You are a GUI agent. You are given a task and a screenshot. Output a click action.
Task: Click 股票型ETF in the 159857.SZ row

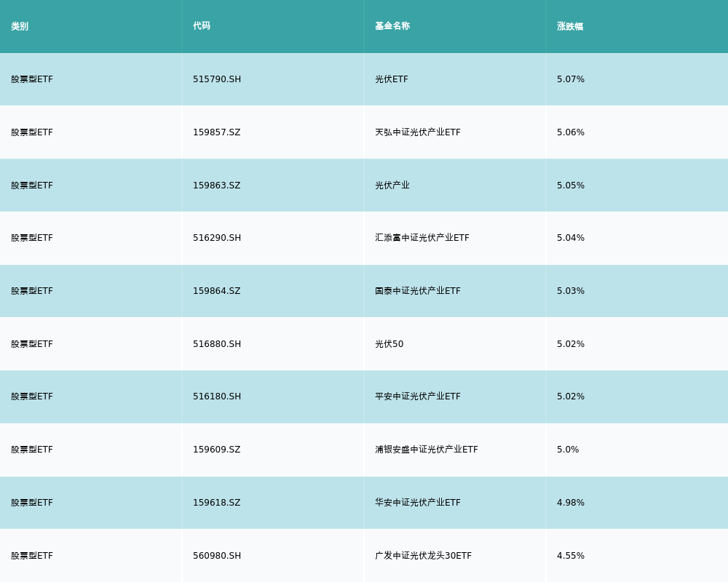[x=32, y=132]
